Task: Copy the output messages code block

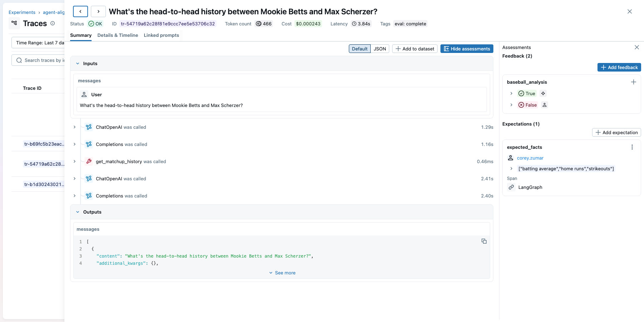Action: point(484,241)
